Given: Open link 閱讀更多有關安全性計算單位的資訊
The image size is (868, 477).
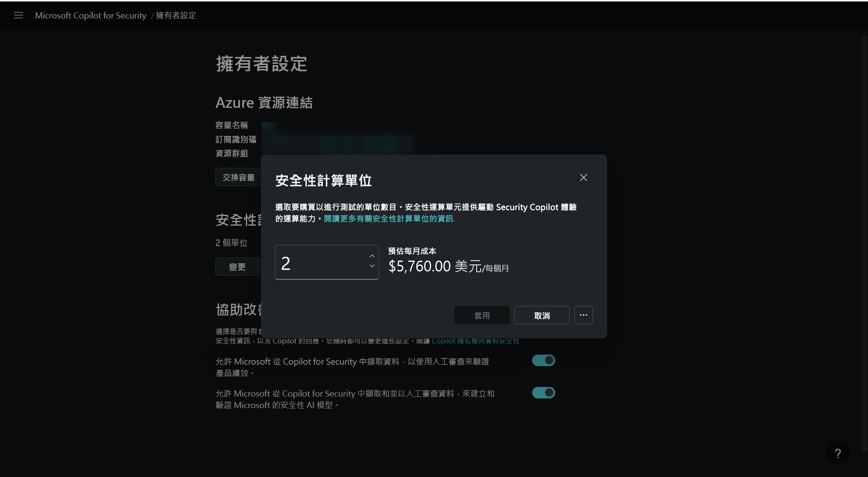Looking at the screenshot, I should click(389, 219).
